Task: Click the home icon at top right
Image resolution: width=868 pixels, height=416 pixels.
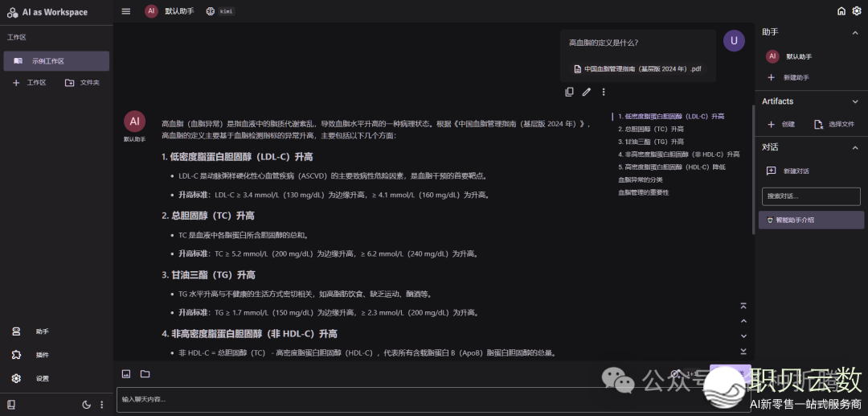Action: pyautogui.click(x=841, y=11)
